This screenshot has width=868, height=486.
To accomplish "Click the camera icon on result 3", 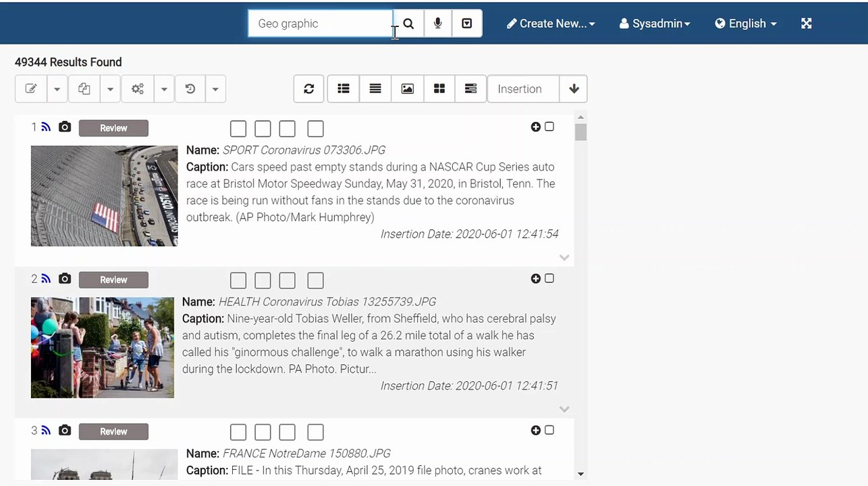I will click(x=65, y=431).
